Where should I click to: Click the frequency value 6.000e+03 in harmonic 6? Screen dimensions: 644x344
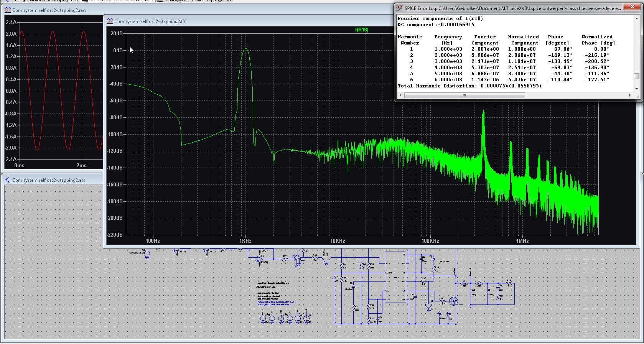tap(448, 80)
